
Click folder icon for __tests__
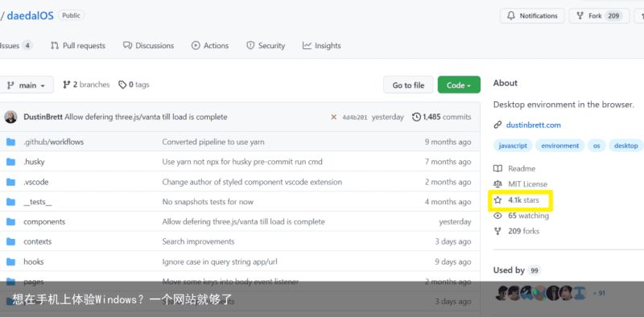tap(10, 202)
